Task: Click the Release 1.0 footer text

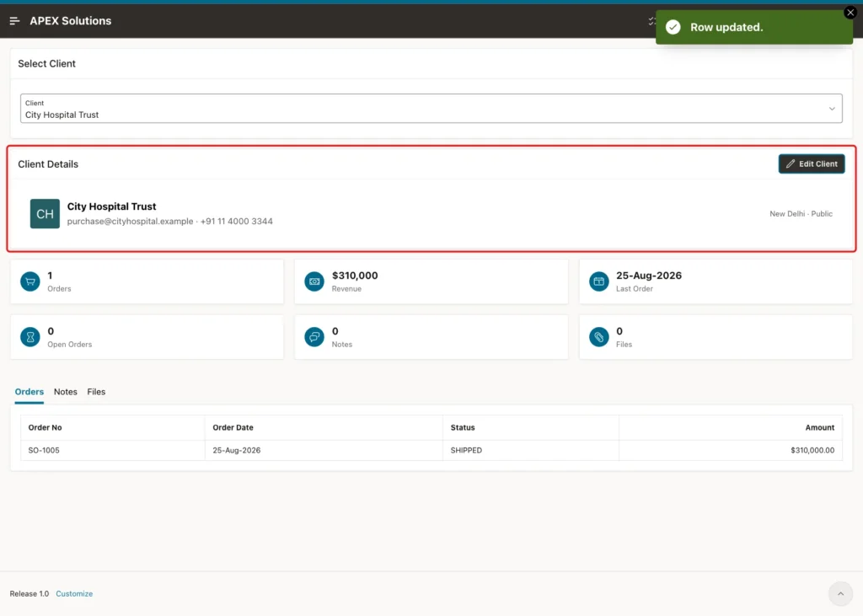Action: point(29,593)
